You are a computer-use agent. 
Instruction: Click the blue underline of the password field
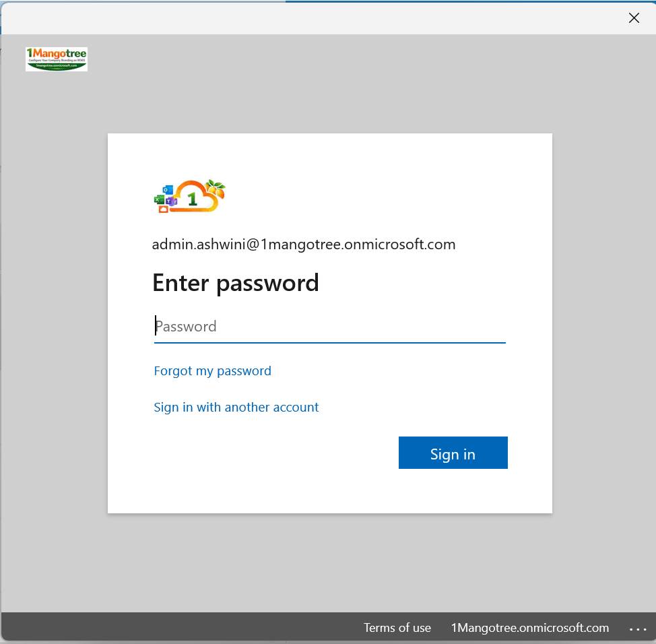click(x=329, y=342)
